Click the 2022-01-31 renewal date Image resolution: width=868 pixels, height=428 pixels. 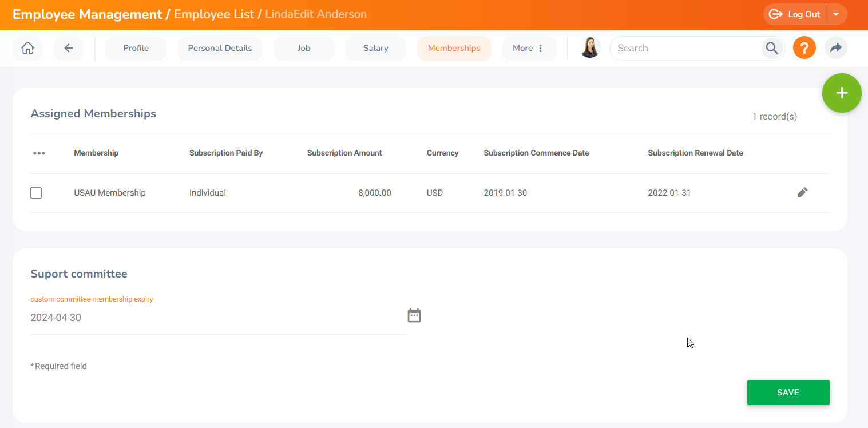[669, 193]
